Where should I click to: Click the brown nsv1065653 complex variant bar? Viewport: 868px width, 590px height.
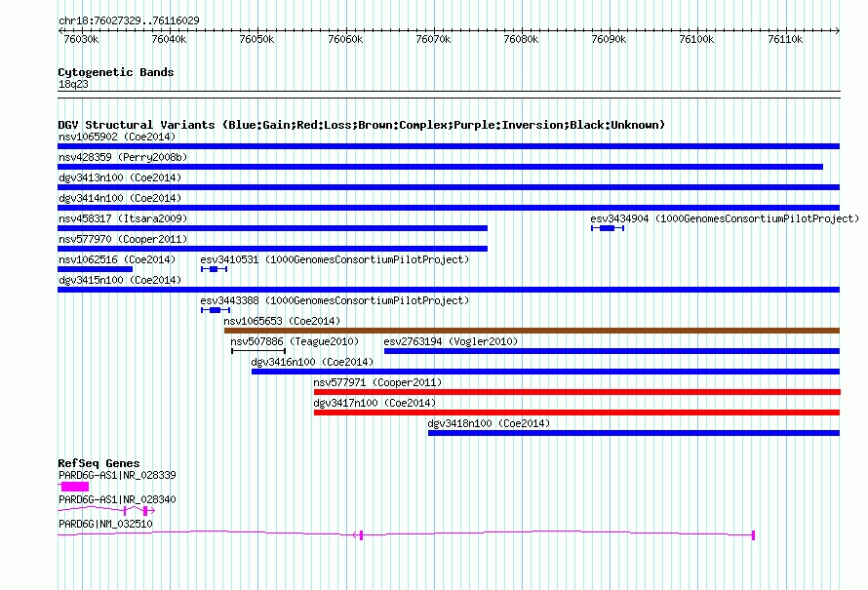coord(532,331)
